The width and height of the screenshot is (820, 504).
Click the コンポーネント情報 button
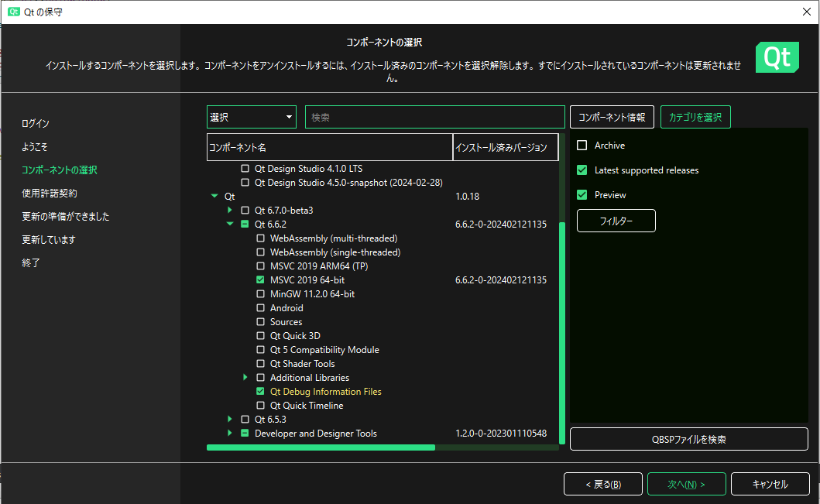612,117
